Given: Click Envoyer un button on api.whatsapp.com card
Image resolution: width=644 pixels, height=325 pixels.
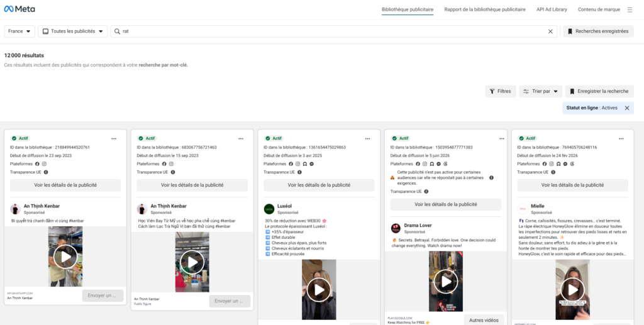Looking at the screenshot, I should coord(103,295).
